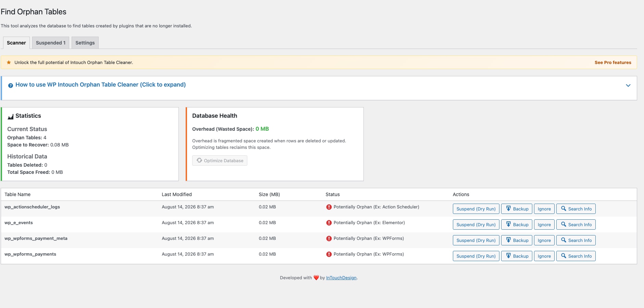The image size is (644, 308).
Task: Click the Total Space Freed: 0 MB line
Action: (x=35, y=172)
